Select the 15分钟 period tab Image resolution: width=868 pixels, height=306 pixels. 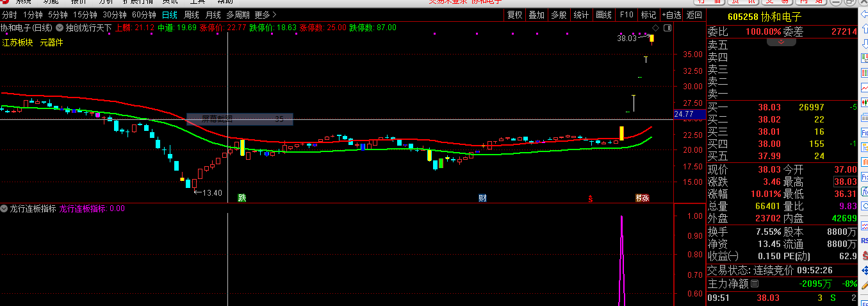pos(85,15)
